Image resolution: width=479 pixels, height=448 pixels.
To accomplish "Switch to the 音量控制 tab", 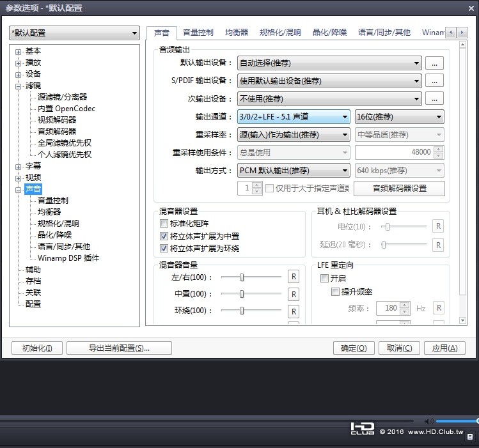I will click(x=198, y=33).
